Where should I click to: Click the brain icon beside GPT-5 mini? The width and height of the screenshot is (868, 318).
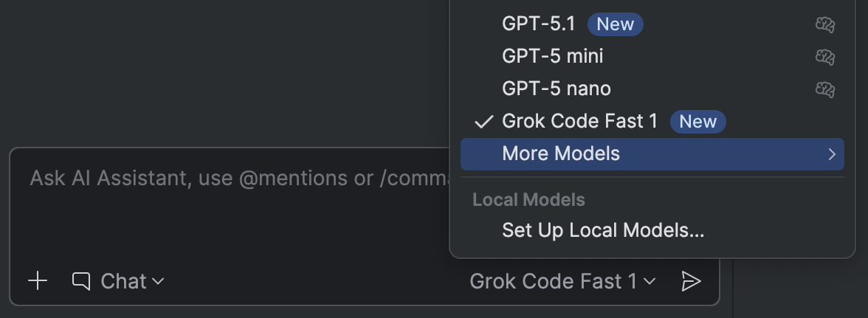[824, 56]
